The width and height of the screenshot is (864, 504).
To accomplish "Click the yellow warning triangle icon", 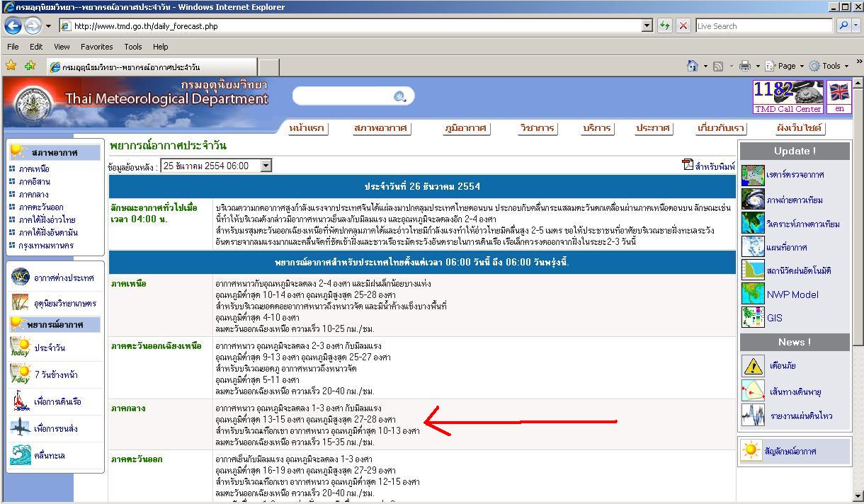I will tap(753, 366).
